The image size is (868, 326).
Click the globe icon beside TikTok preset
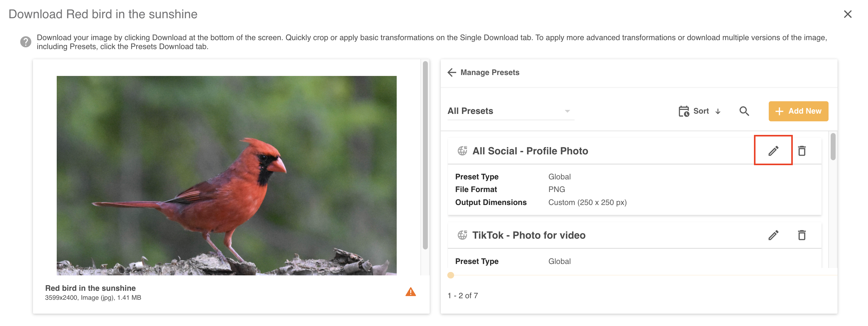[462, 235]
